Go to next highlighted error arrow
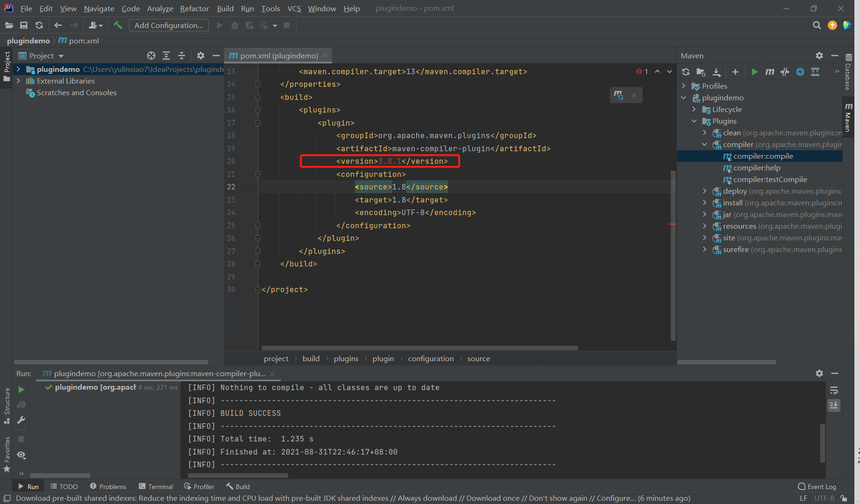Image resolution: width=860 pixels, height=504 pixels. pyautogui.click(x=670, y=71)
